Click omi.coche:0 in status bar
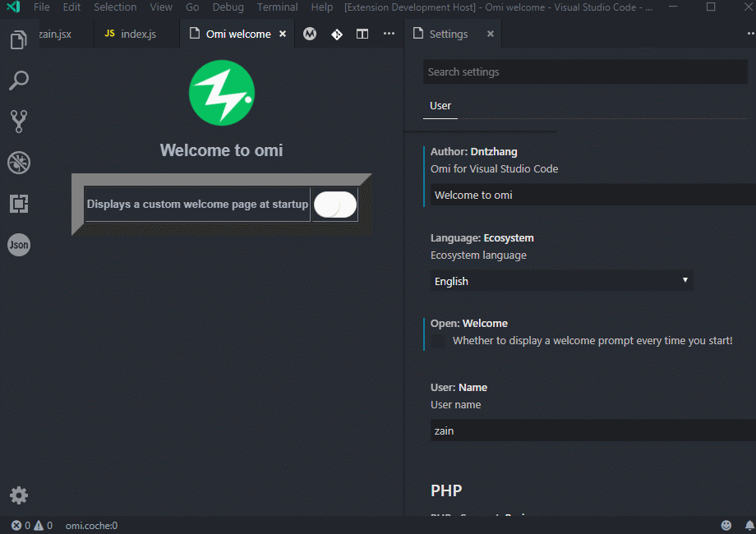The width and height of the screenshot is (756, 534). click(x=91, y=525)
